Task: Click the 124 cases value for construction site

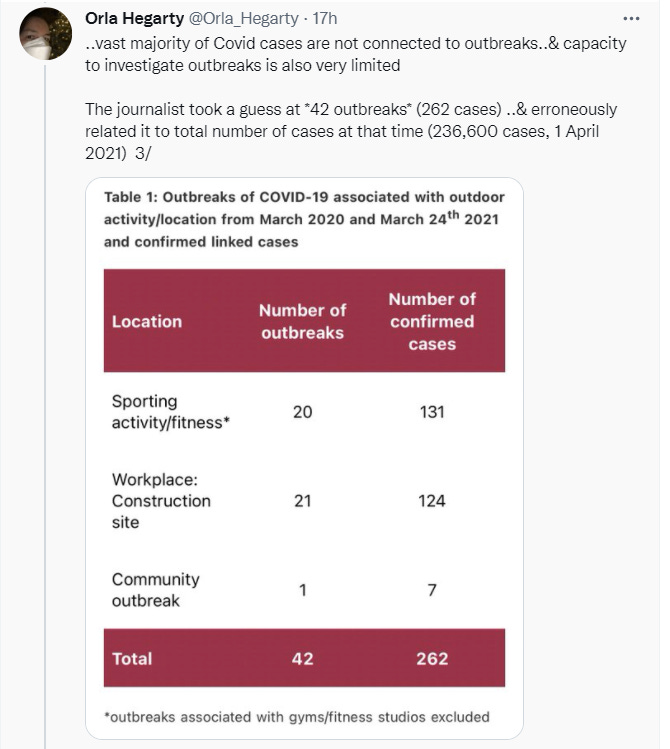Action: point(432,500)
